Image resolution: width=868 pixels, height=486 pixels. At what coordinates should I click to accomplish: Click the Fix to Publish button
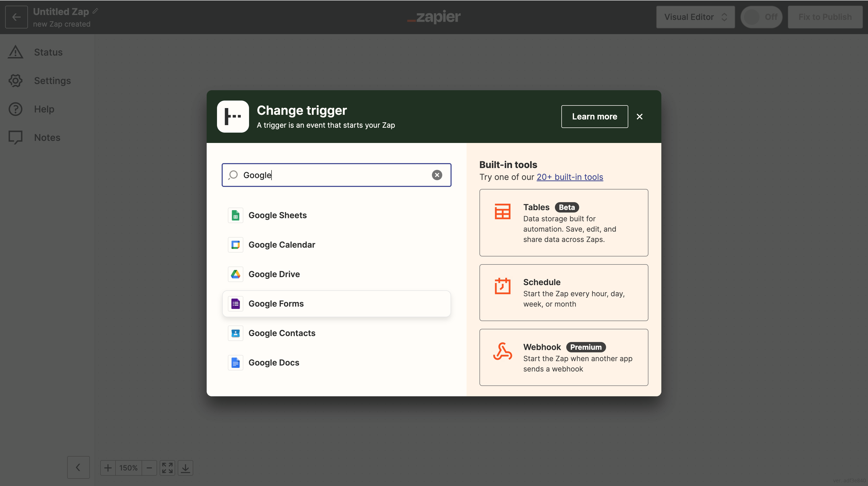point(825,17)
